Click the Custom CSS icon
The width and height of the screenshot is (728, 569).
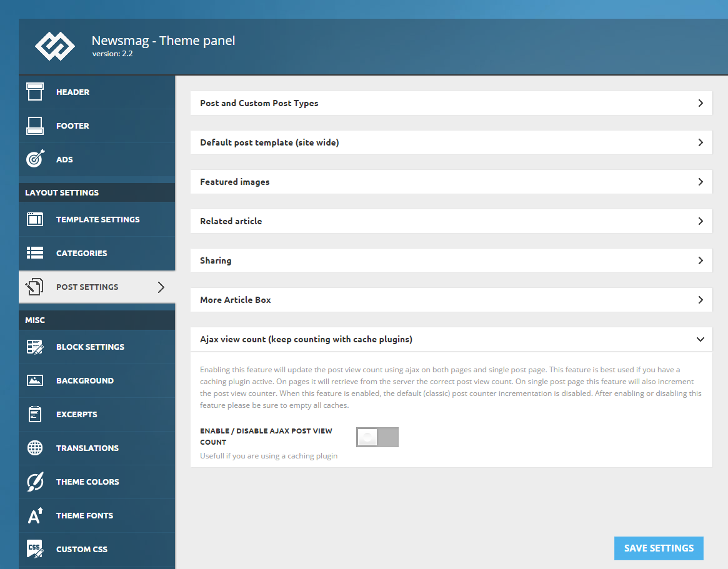[x=35, y=549]
